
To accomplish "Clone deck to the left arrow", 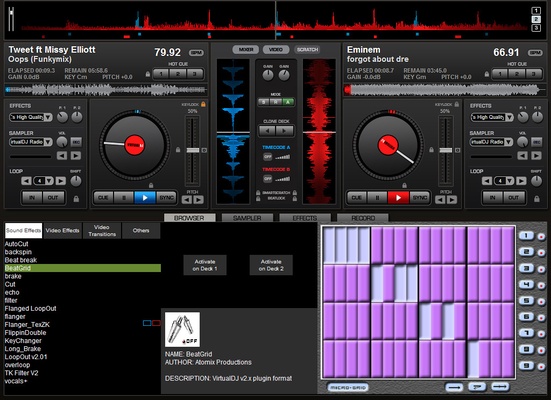I will [267, 131].
